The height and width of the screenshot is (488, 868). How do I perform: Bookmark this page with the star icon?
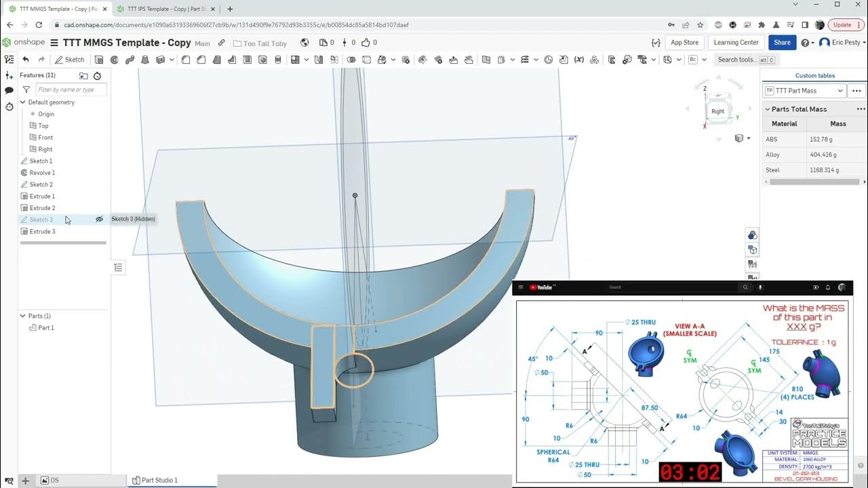pyautogui.click(x=700, y=25)
